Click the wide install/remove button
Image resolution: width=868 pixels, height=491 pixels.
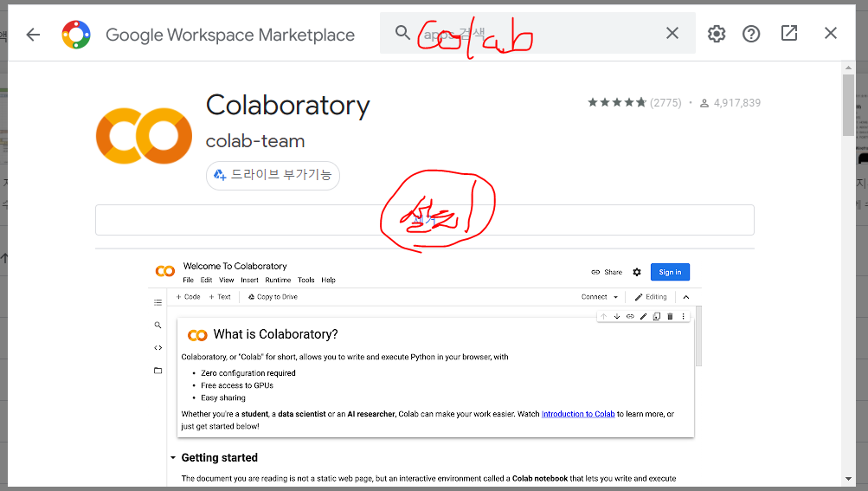click(x=425, y=220)
